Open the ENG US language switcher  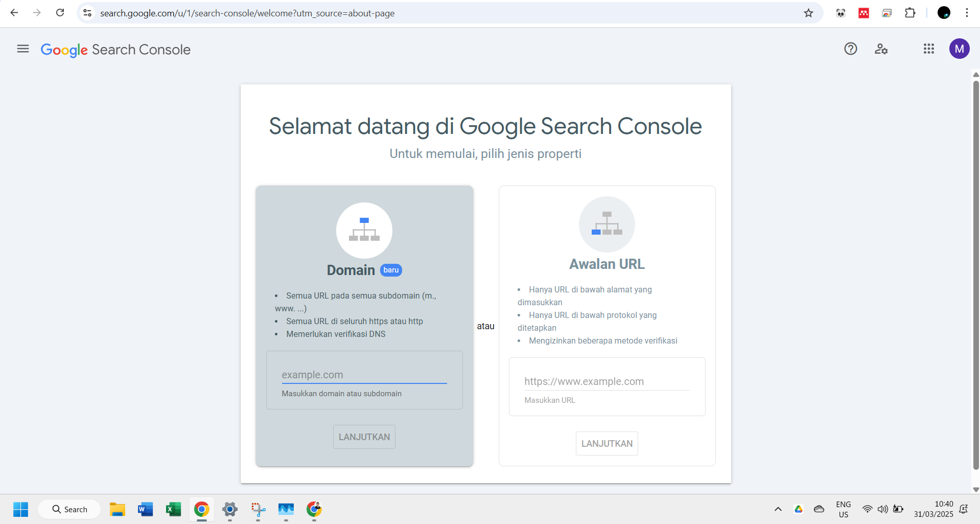point(844,509)
